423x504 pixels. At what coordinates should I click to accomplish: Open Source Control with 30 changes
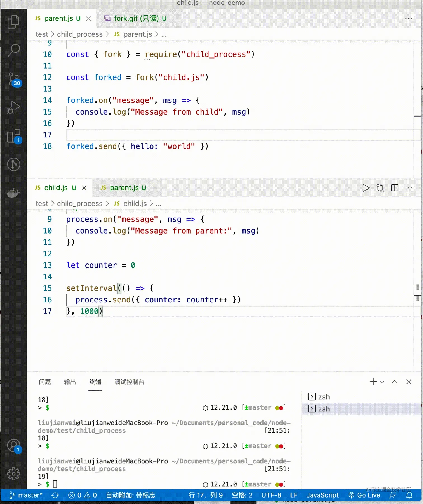tap(13, 79)
